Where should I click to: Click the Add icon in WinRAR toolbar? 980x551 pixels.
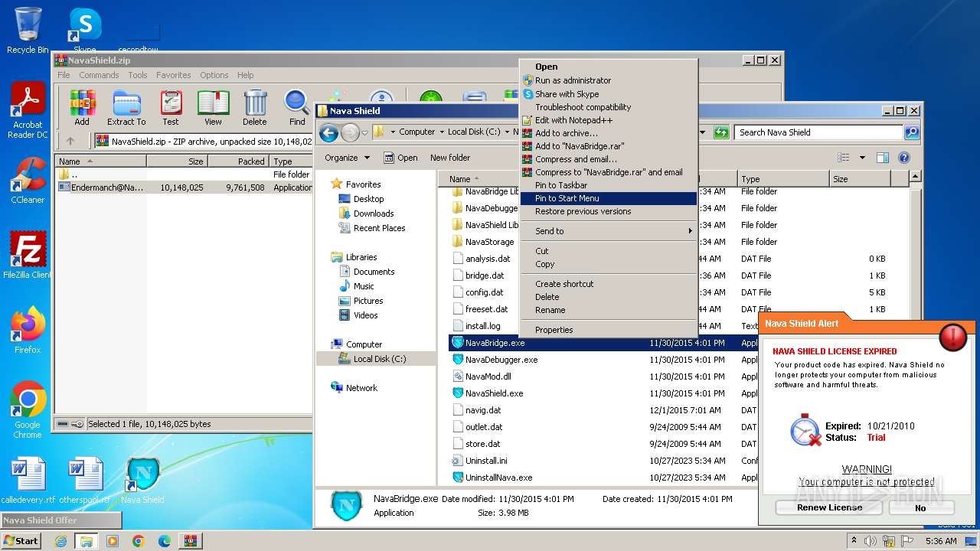coord(82,103)
